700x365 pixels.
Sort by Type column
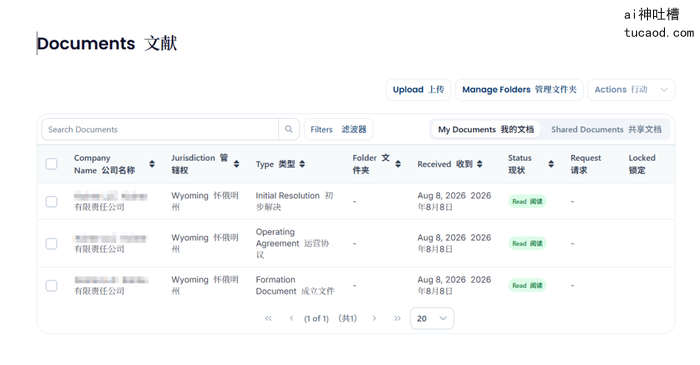point(302,164)
